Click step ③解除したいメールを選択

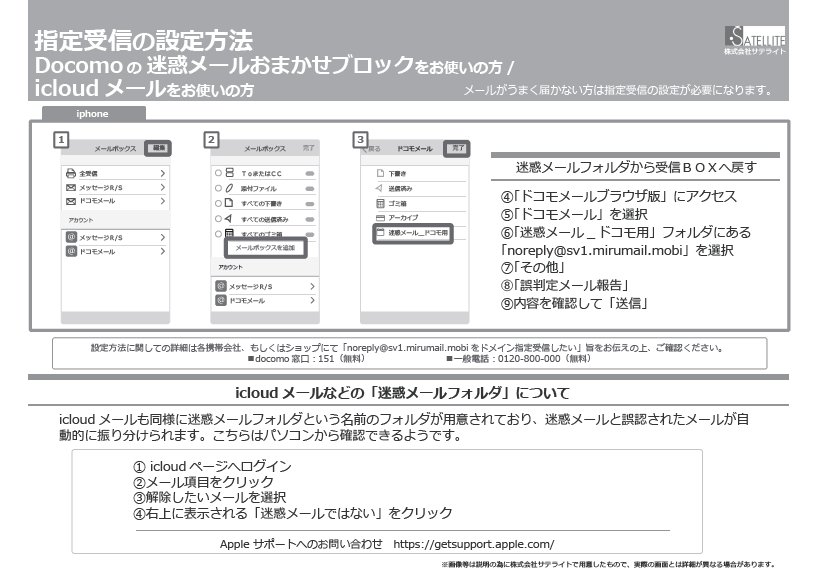tap(209, 498)
